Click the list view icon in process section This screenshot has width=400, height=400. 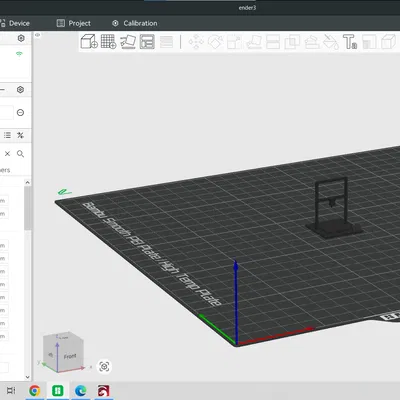tap(7, 135)
